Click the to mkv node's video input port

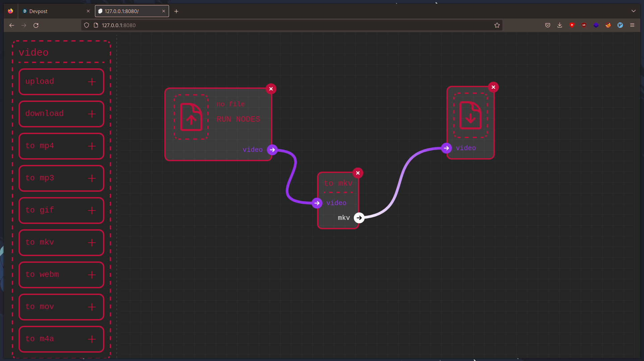click(x=317, y=203)
